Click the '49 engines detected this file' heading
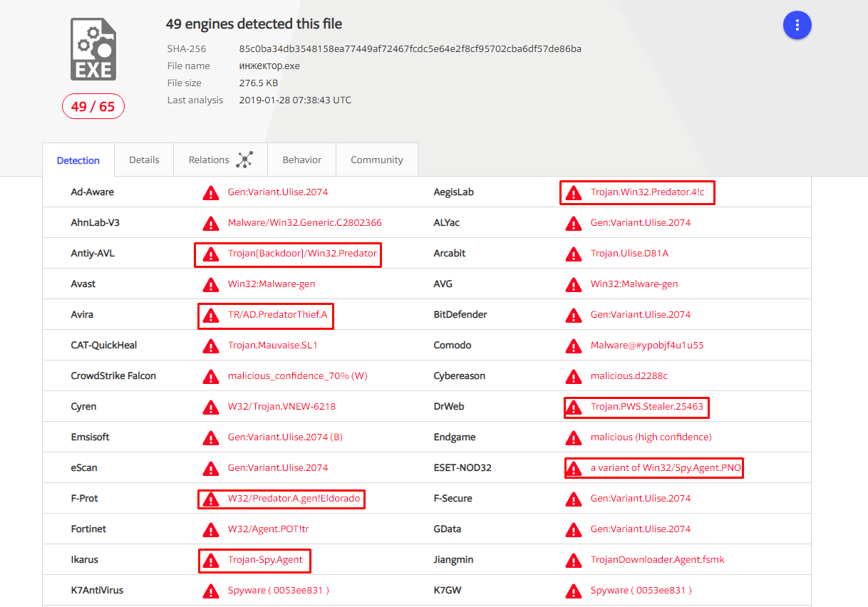The width and height of the screenshot is (868, 607). pos(254,24)
